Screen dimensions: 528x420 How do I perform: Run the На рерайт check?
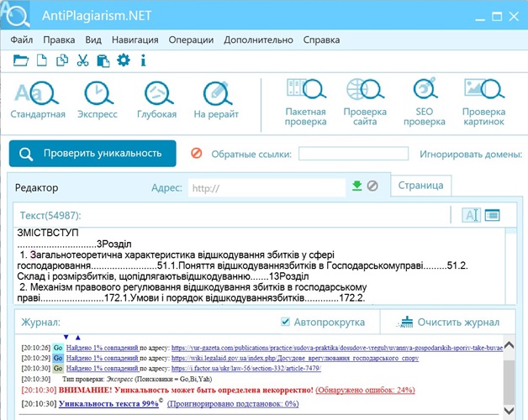[216, 99]
